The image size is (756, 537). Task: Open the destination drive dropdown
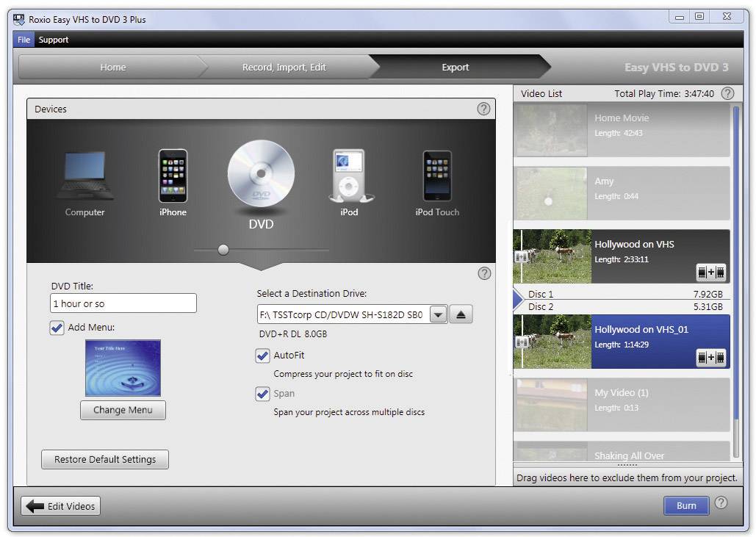438,314
